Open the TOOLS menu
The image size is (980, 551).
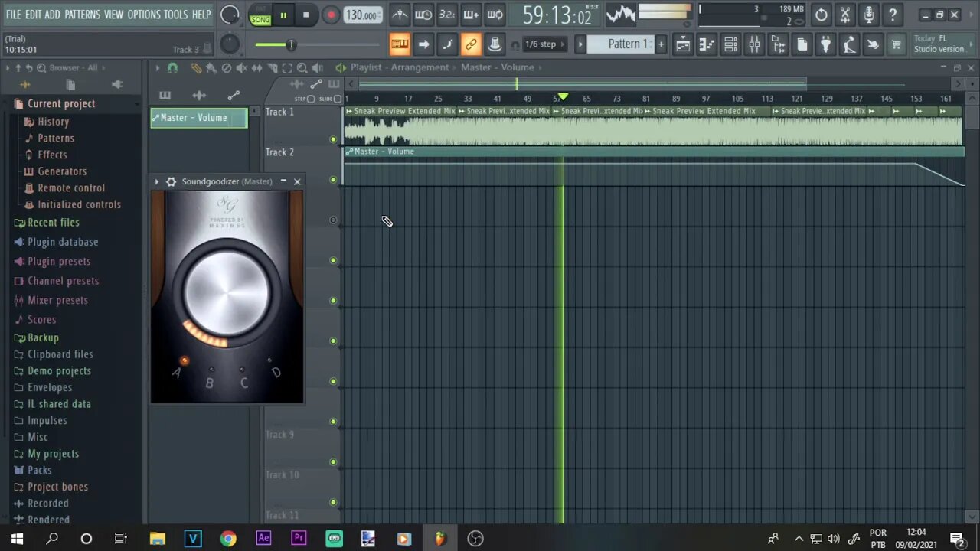175,15
